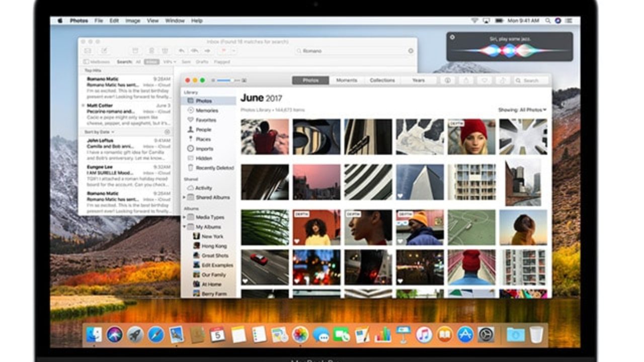Select the Sent filter in Mail
Viewport: 644px width, 362px height.
click(186, 62)
